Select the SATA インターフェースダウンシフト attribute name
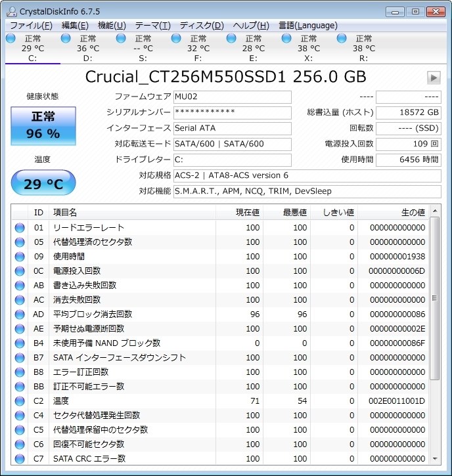The width and height of the screenshot is (452, 476). tap(120, 358)
